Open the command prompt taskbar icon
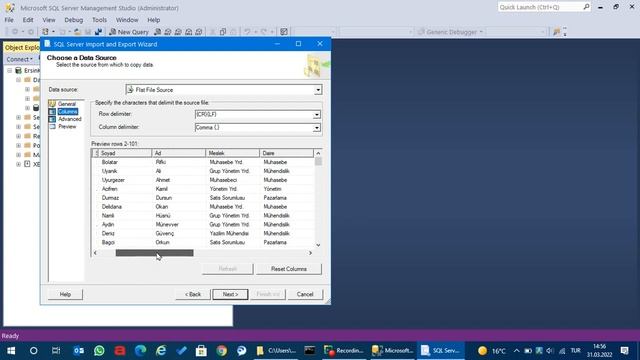The height and width of the screenshot is (360, 640). pyautogui.click(x=309, y=351)
